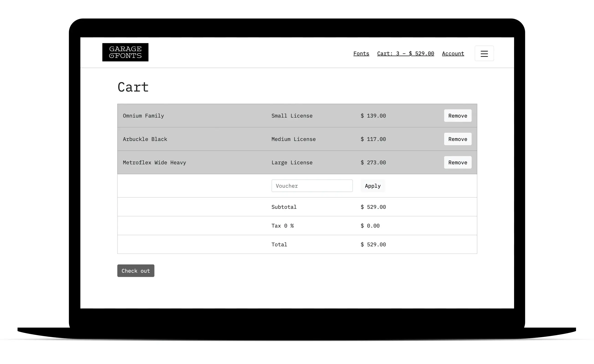Remove Arbuckle Black from the cart
The image size is (594, 364).
[x=457, y=139]
